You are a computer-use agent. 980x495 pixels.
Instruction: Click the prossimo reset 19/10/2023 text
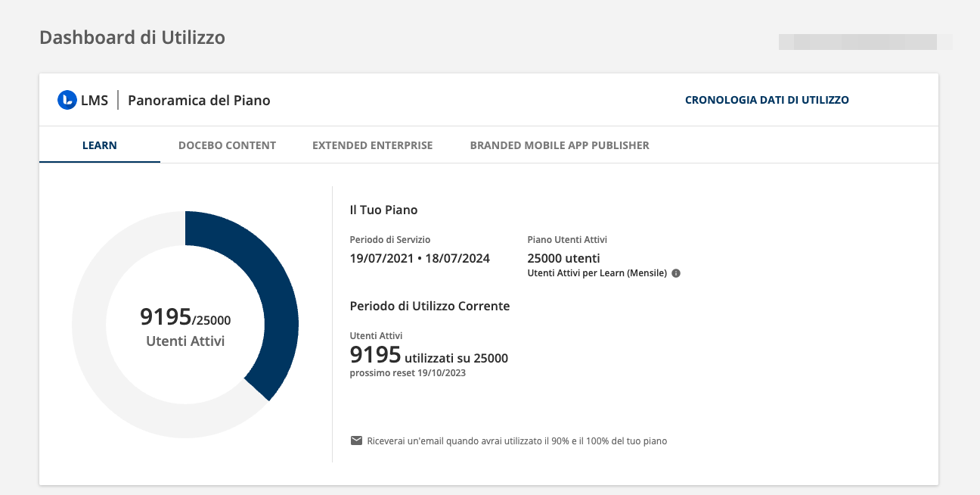408,373
